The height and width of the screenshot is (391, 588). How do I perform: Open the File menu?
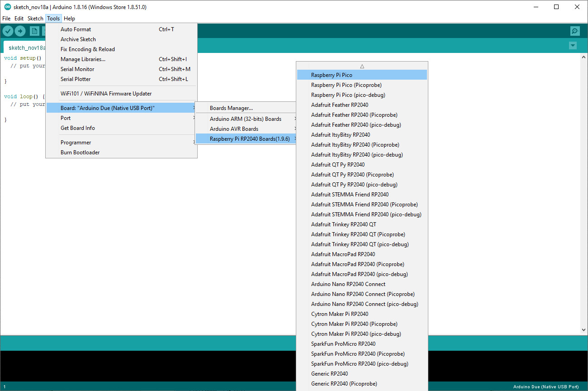coord(6,19)
